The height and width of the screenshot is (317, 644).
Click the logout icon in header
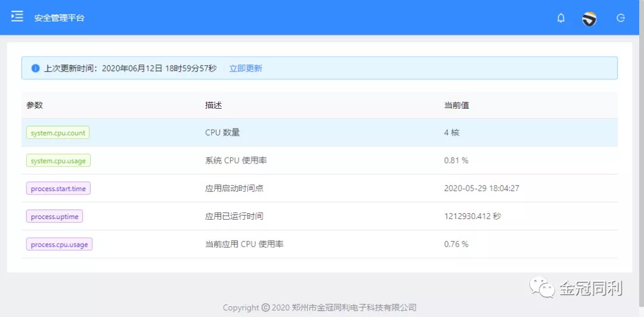point(621,18)
